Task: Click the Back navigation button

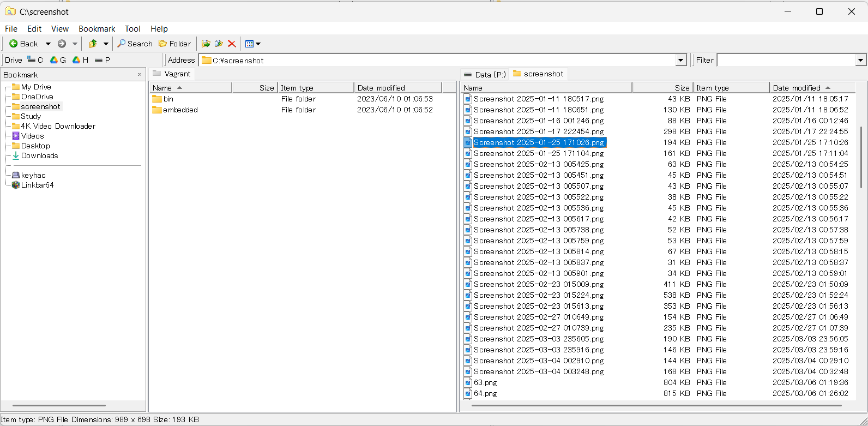Action: tap(23, 44)
